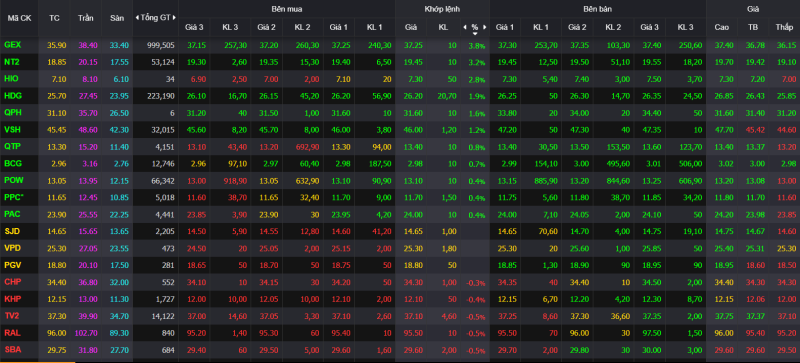
Task: Click QTP buy volume 692,90
Action: pos(308,147)
